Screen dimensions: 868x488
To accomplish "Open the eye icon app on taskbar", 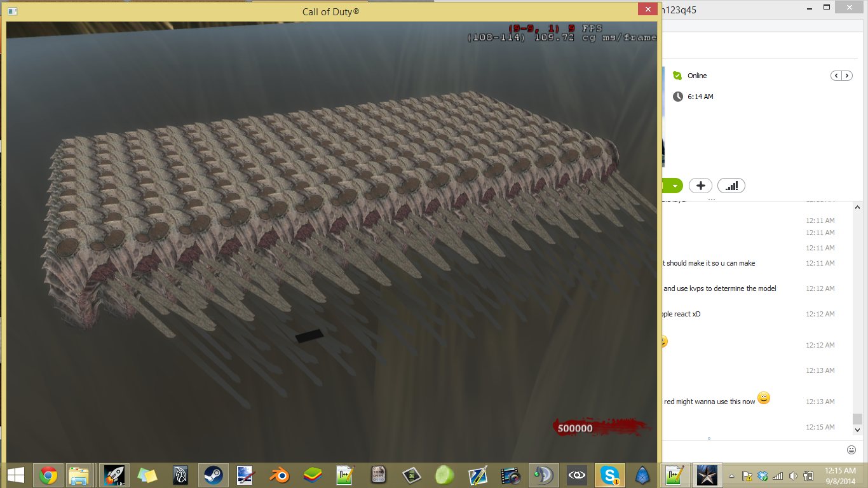I will point(576,475).
